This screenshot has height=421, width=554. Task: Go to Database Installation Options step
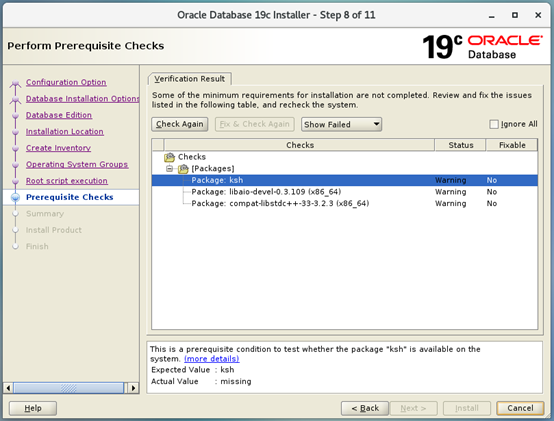(82, 99)
